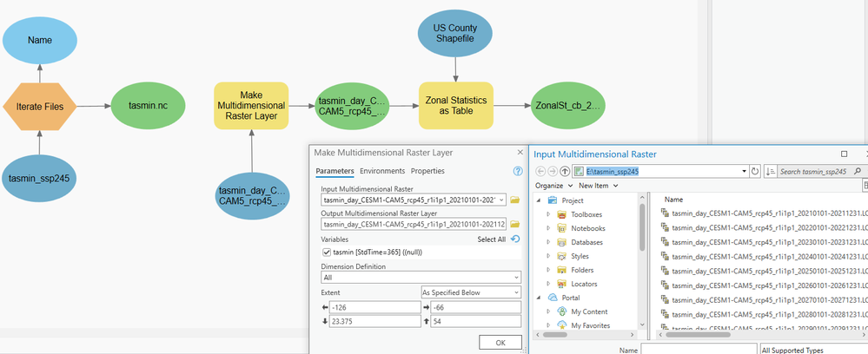868x354 pixels.
Task: Refresh the E:\tasmin_ssp245 folder listing
Action: (755, 172)
